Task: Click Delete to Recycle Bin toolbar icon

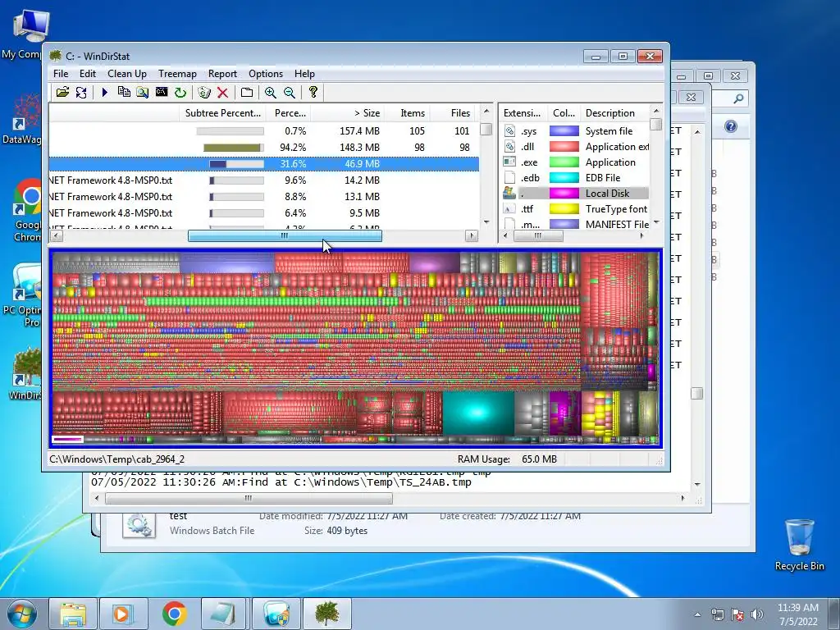Action: coord(204,92)
